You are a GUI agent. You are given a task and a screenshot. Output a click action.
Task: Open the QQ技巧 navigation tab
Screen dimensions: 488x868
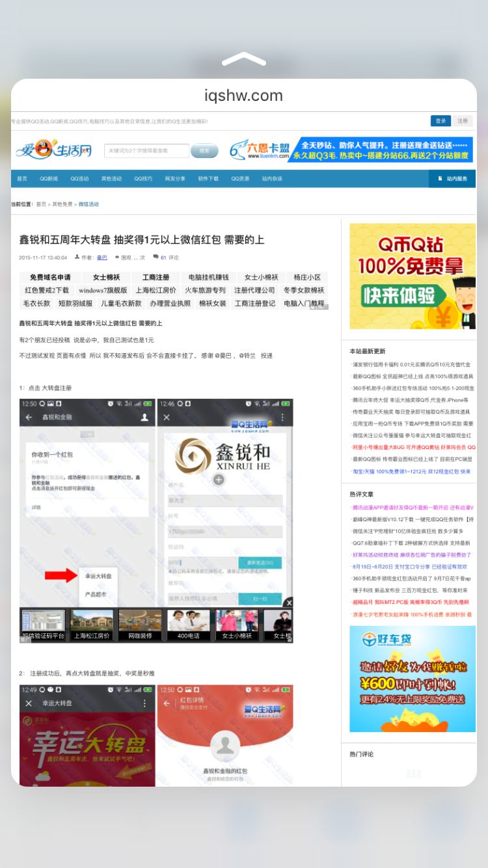click(143, 178)
